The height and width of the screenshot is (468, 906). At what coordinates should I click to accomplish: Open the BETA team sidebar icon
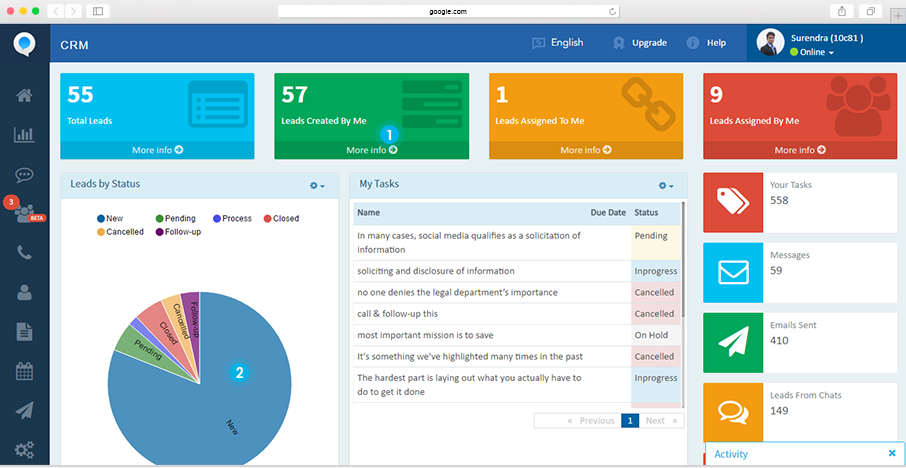pyautogui.click(x=26, y=214)
